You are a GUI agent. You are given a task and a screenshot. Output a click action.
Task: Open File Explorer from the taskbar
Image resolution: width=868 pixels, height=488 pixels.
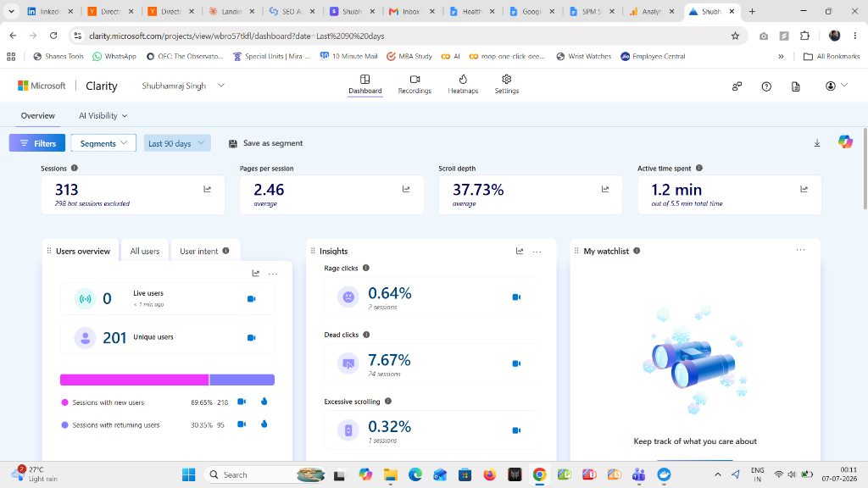[390, 474]
